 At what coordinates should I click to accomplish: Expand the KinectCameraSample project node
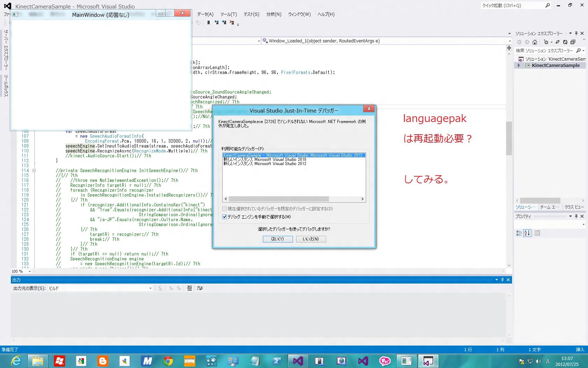(x=519, y=66)
